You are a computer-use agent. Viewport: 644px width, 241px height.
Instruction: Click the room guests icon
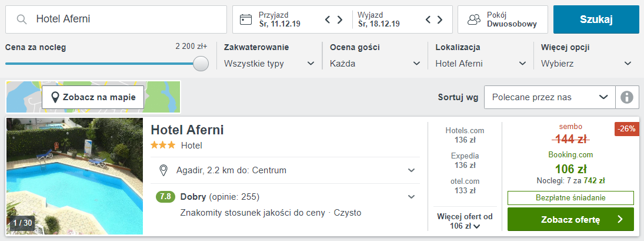click(473, 19)
